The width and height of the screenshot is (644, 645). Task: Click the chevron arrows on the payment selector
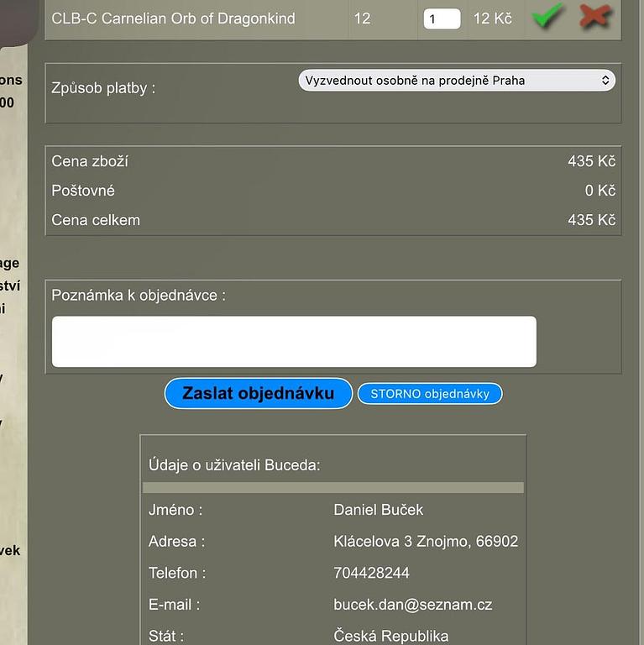(605, 81)
